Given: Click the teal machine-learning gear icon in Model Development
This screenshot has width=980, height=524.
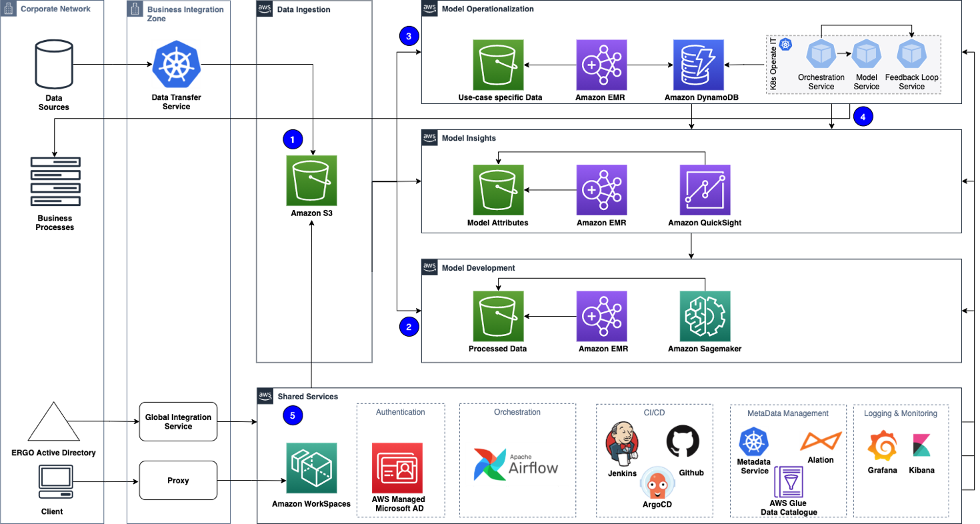Looking at the screenshot, I should click(x=705, y=316).
